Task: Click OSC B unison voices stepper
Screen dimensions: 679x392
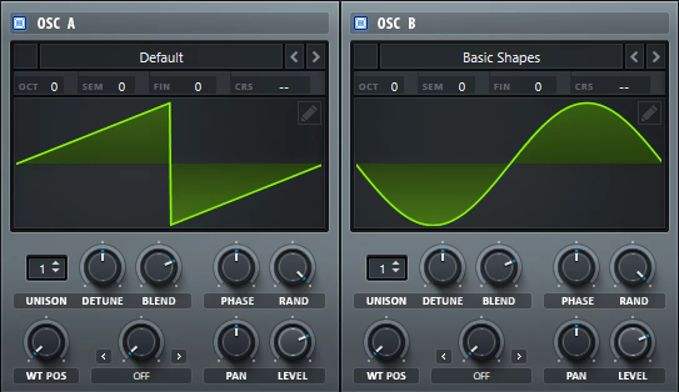Action: click(x=387, y=268)
